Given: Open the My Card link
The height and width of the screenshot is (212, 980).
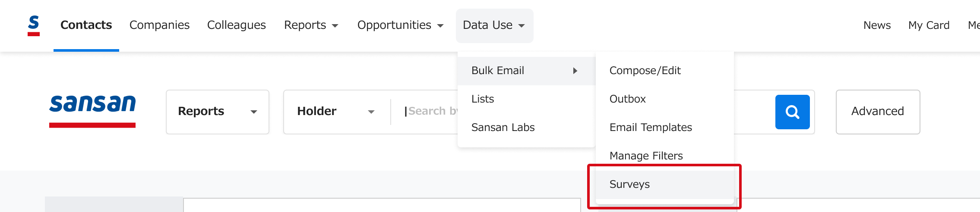Looking at the screenshot, I should click(929, 25).
